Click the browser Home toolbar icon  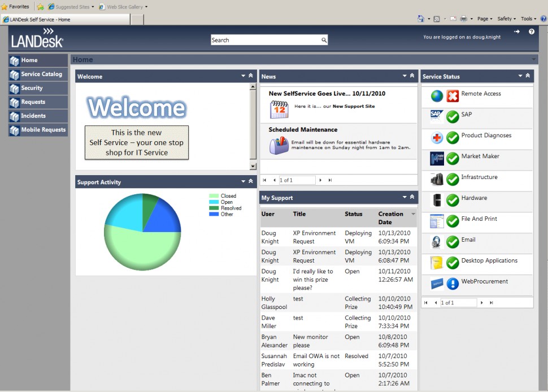(x=421, y=19)
